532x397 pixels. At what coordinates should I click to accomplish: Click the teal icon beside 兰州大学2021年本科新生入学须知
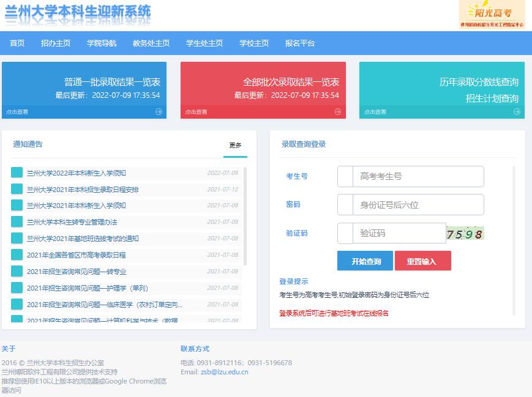17,205
